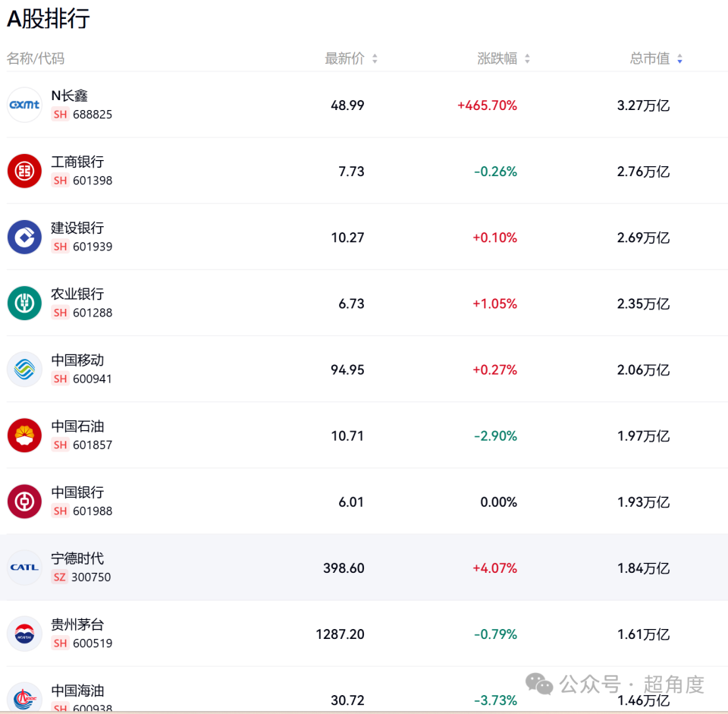Click the market cap 3.27万亿
The image size is (728, 714).
pyautogui.click(x=644, y=105)
